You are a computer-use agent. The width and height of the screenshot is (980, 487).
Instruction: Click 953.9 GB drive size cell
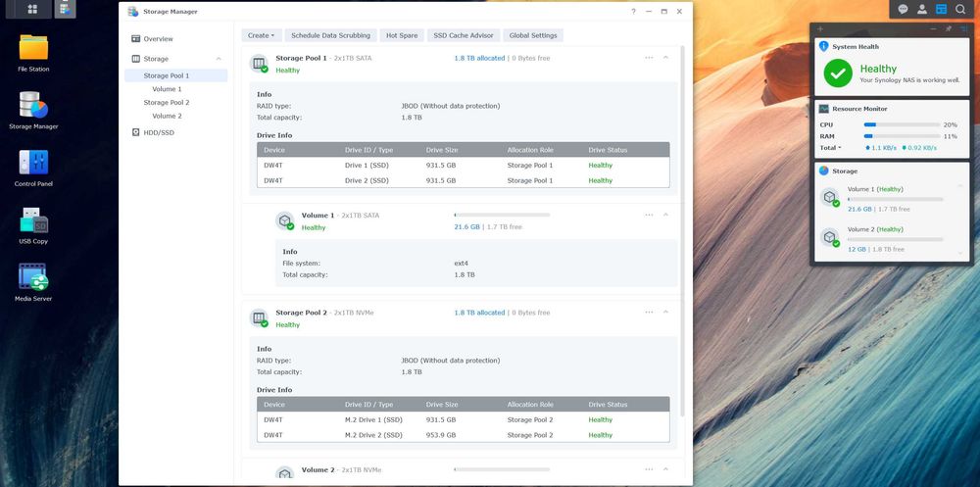point(441,435)
